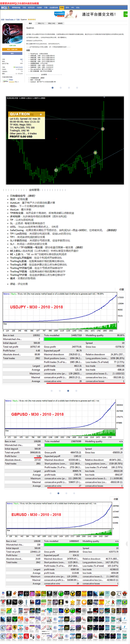
Task: Click the Quatron product thumbnail image
Action: (12, 34)
